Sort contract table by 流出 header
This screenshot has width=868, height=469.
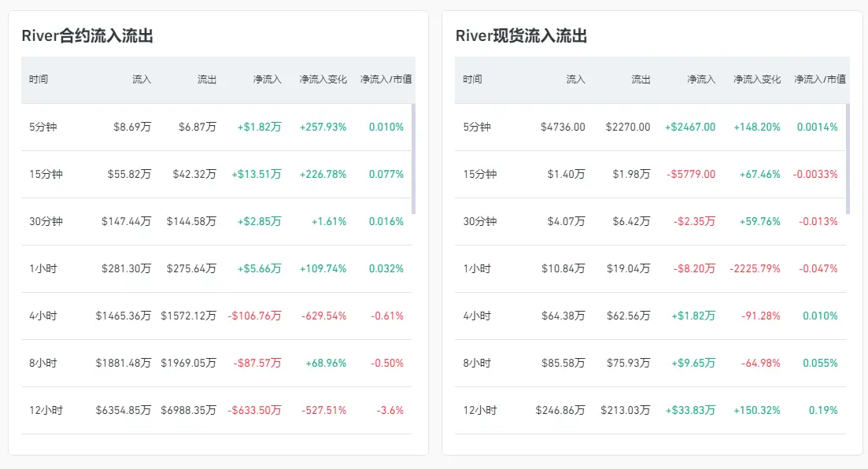click(207, 79)
